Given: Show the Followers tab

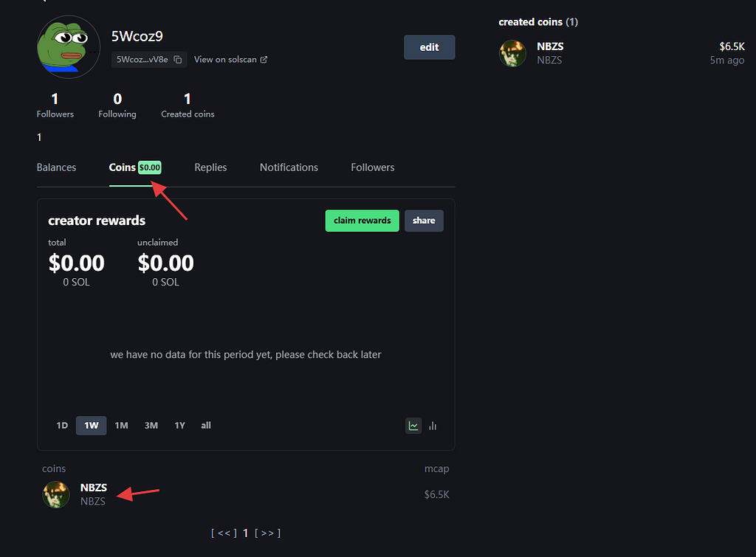Looking at the screenshot, I should tap(372, 167).
